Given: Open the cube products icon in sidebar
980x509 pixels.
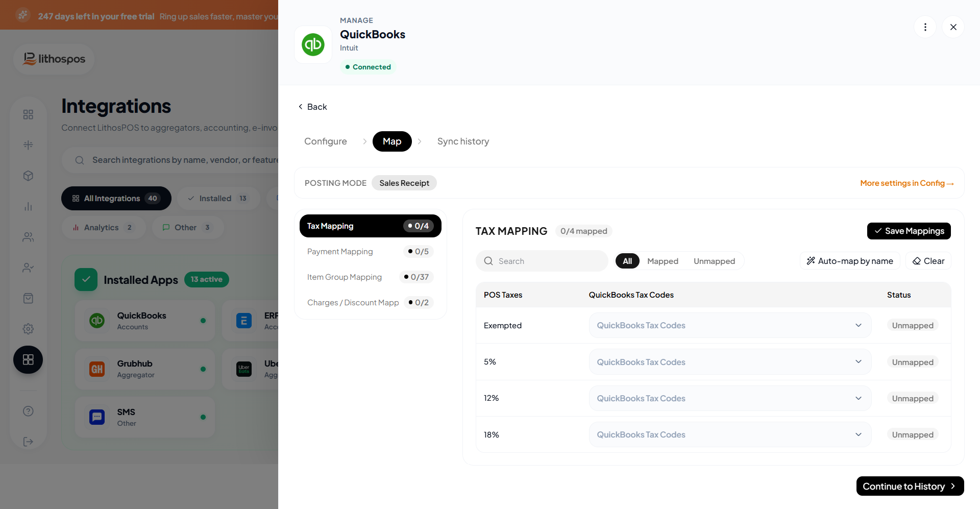Looking at the screenshot, I should (28, 176).
